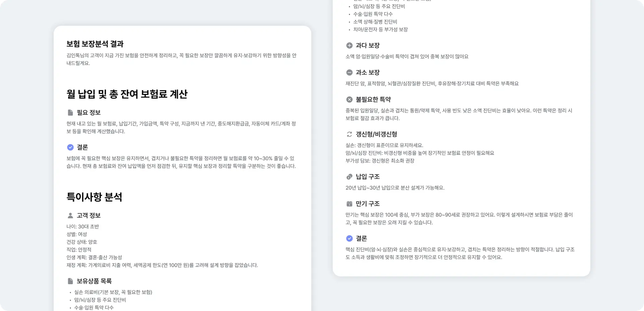Click the person icon beside 고객 정보
The width and height of the screenshot is (644, 311).
coord(70,215)
